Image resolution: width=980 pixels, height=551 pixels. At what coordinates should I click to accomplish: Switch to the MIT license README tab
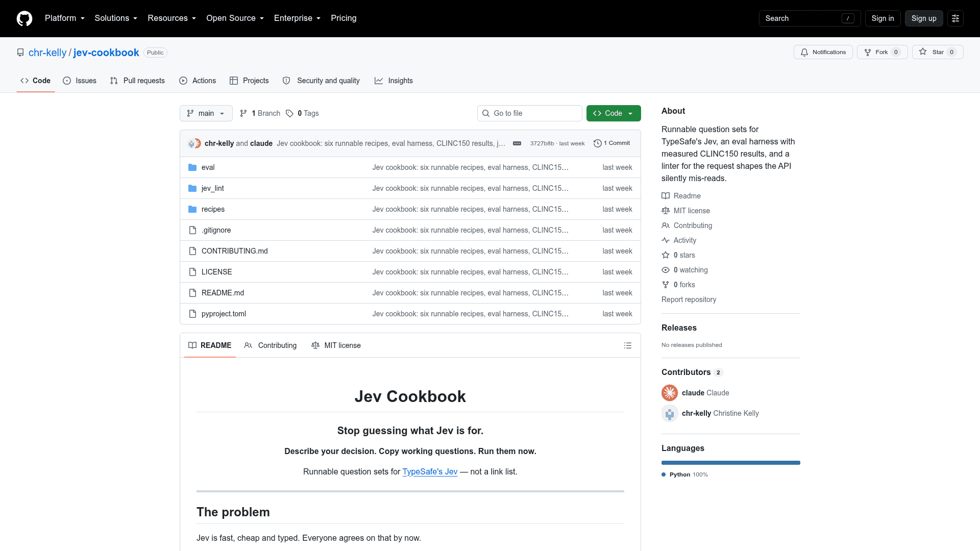click(x=336, y=345)
